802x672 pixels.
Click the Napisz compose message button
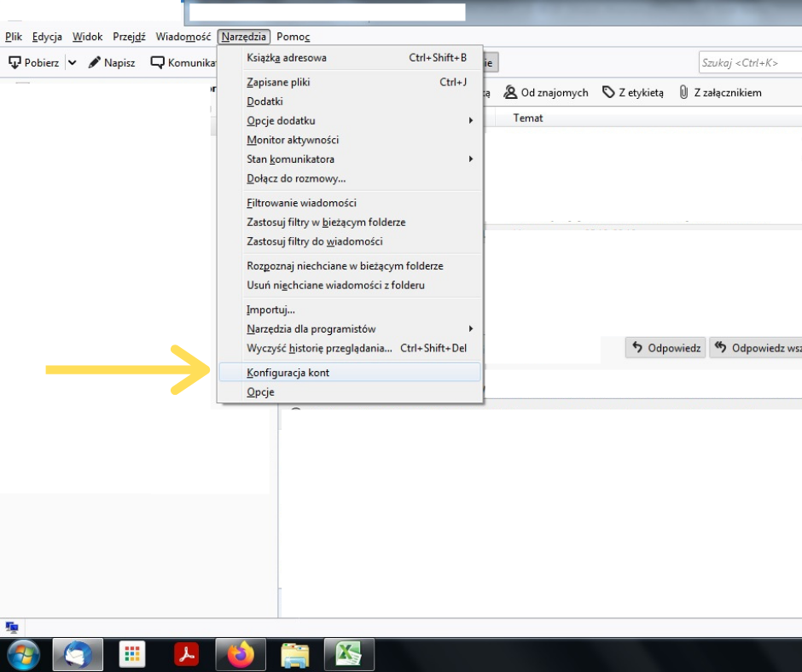(x=112, y=62)
